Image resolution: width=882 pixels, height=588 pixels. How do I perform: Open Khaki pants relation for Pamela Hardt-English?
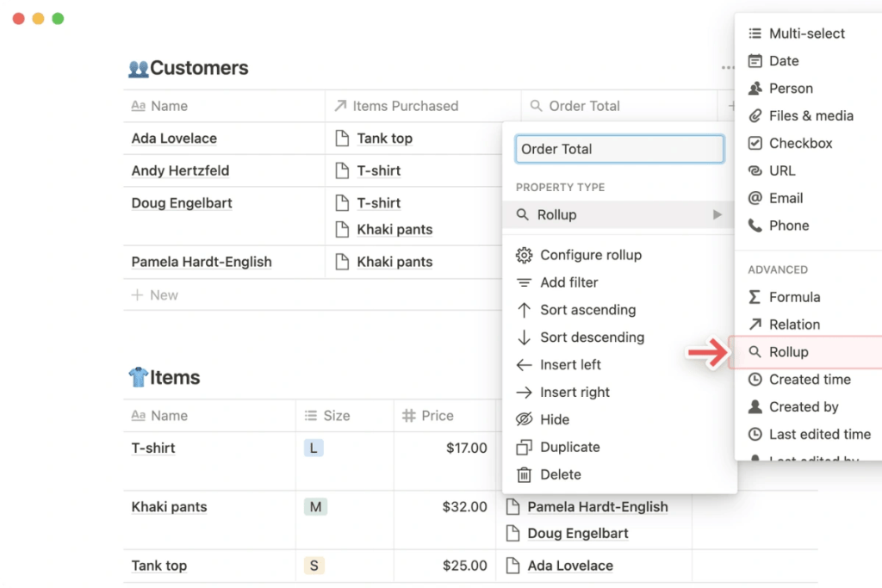(394, 262)
